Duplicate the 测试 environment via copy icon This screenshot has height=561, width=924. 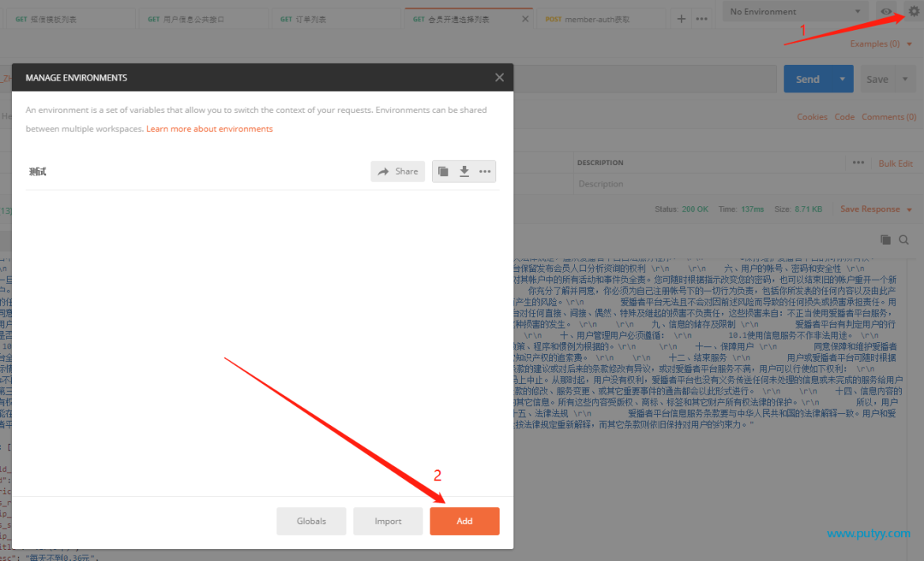pyautogui.click(x=443, y=171)
